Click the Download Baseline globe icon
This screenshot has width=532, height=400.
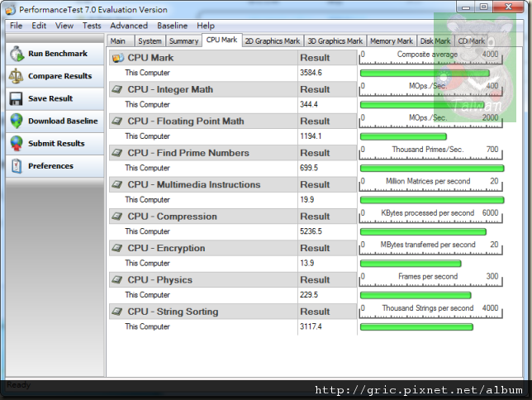point(17,121)
